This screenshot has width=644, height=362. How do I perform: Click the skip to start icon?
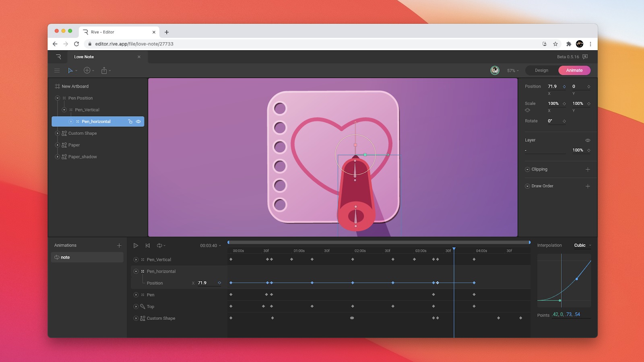tap(148, 245)
